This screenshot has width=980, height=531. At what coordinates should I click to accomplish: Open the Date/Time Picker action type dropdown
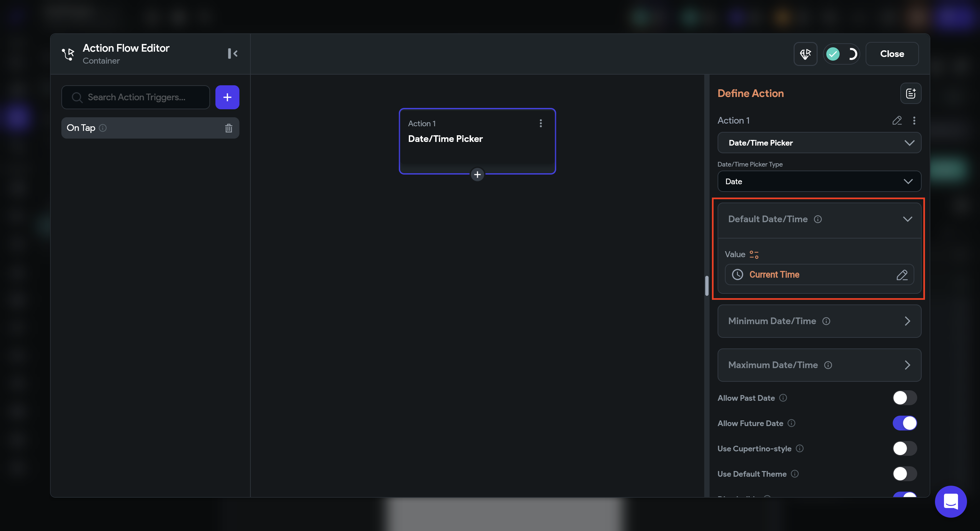tap(819, 143)
